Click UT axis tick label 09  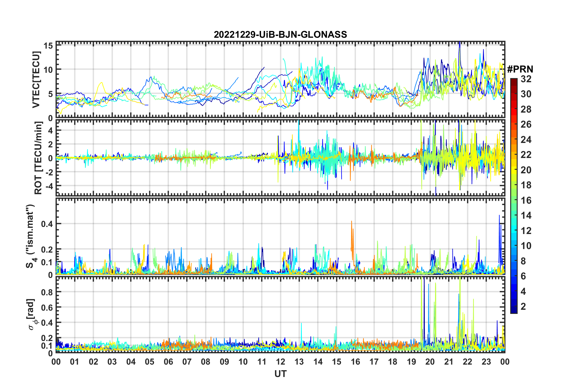pyautogui.click(x=224, y=362)
